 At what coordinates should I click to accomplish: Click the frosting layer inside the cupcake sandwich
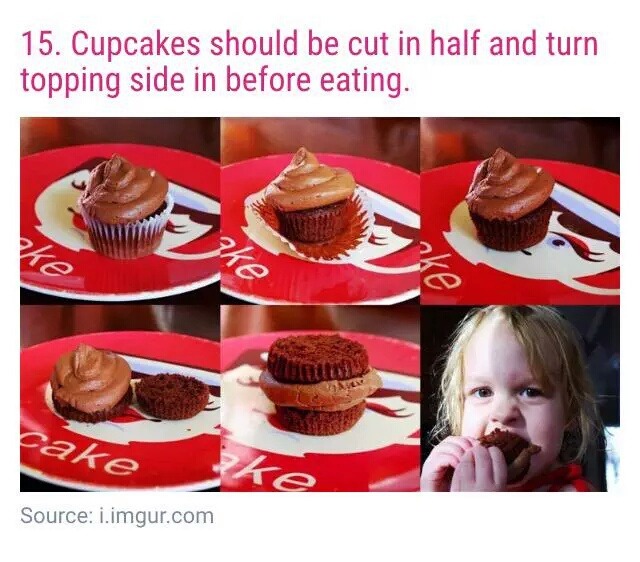[320, 389]
